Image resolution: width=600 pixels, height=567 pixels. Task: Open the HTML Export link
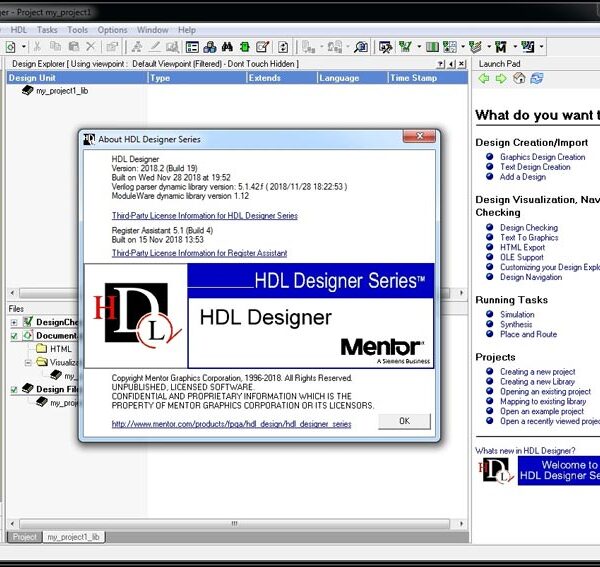tap(522, 248)
